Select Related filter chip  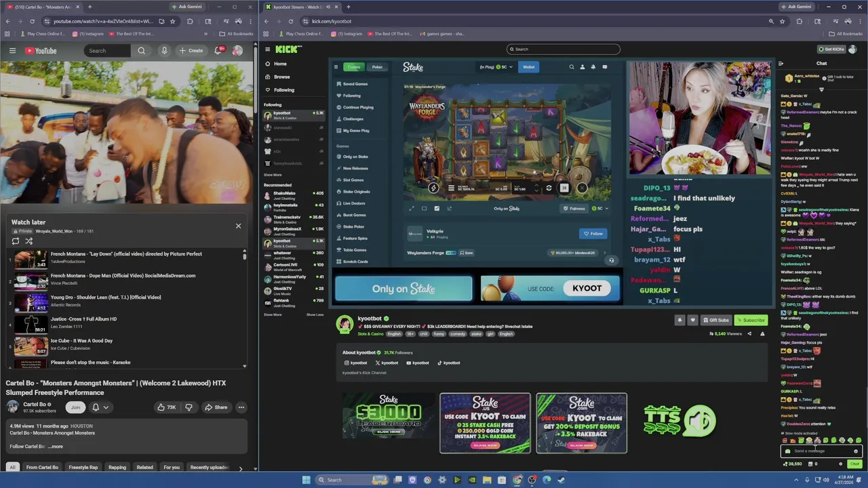coord(145,467)
